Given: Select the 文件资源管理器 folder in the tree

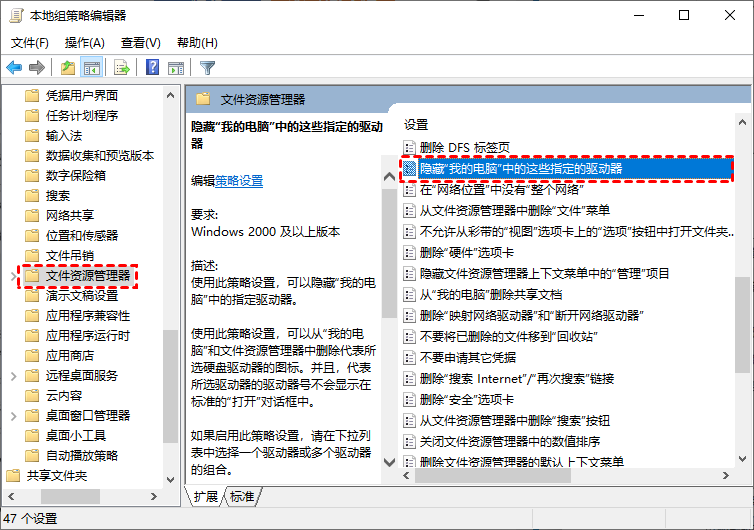Looking at the screenshot, I should pyautogui.click(x=88, y=276).
